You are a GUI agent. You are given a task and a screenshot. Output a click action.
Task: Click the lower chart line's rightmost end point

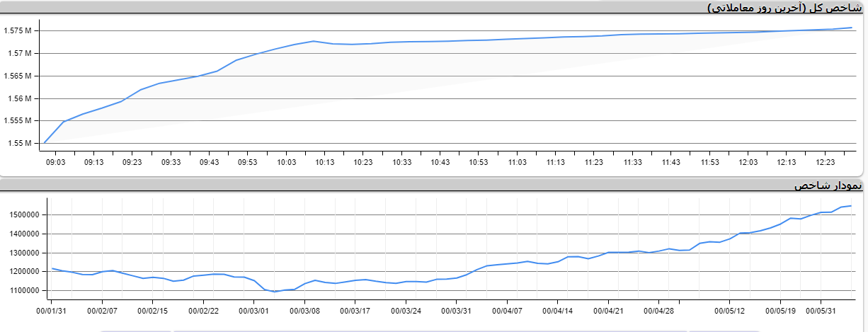pos(851,206)
